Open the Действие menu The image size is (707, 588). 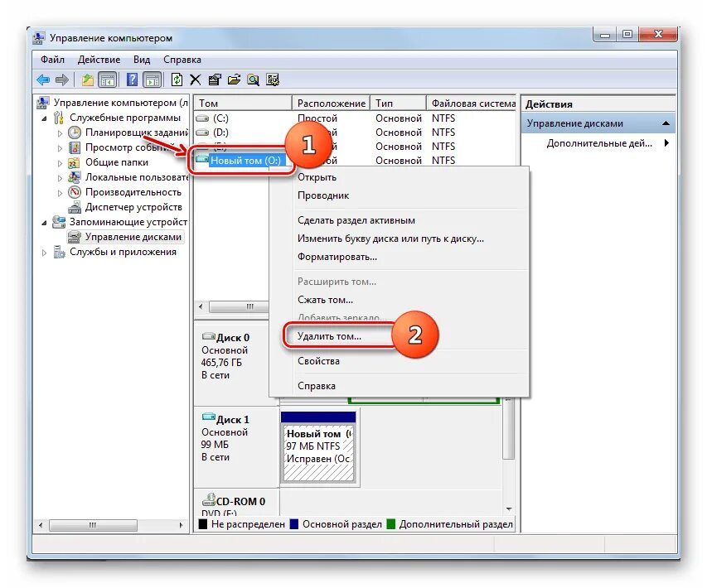pos(99,60)
